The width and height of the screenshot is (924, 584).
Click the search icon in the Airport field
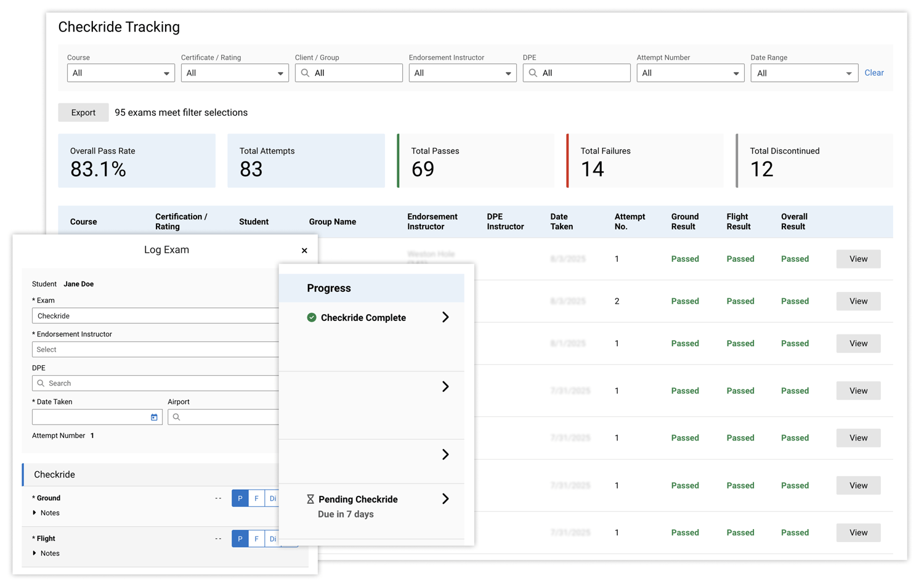pyautogui.click(x=176, y=417)
